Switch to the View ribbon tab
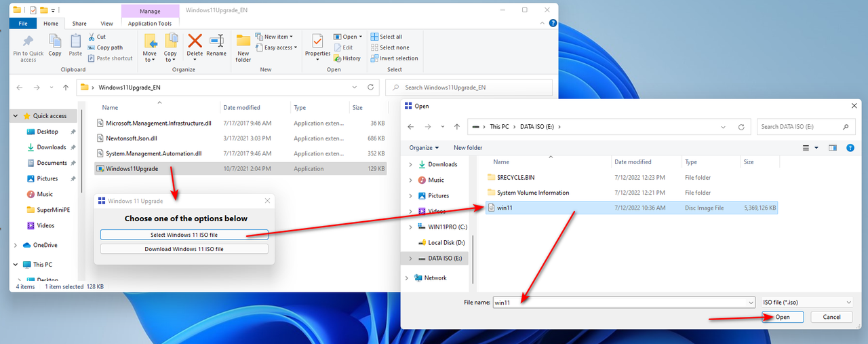 point(106,23)
